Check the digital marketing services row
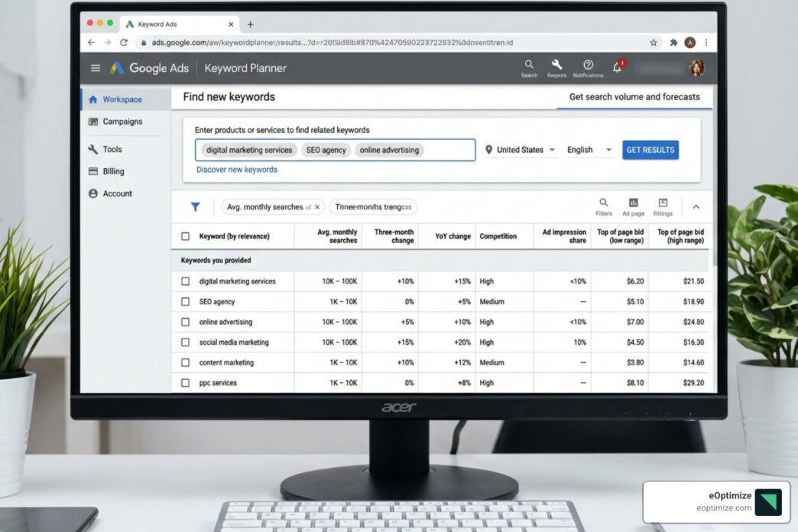This screenshot has width=798, height=532. (185, 281)
